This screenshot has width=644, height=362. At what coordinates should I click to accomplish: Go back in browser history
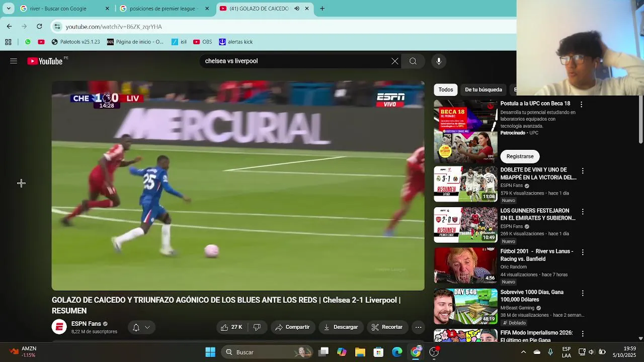pos(9,26)
